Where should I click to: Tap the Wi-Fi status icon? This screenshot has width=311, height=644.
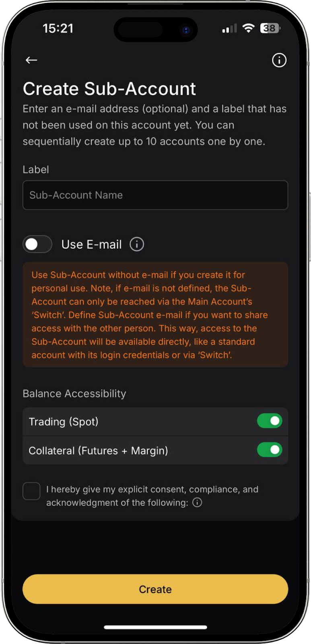pos(249,28)
